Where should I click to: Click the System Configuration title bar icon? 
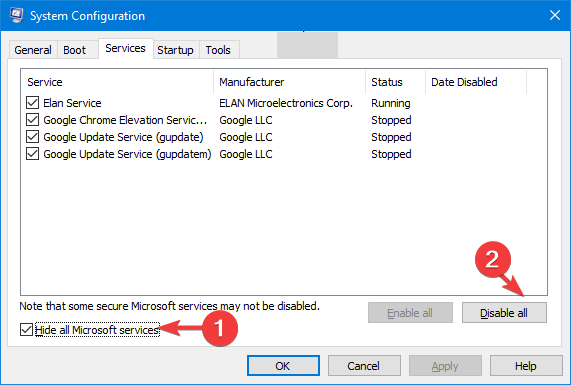pos(16,15)
